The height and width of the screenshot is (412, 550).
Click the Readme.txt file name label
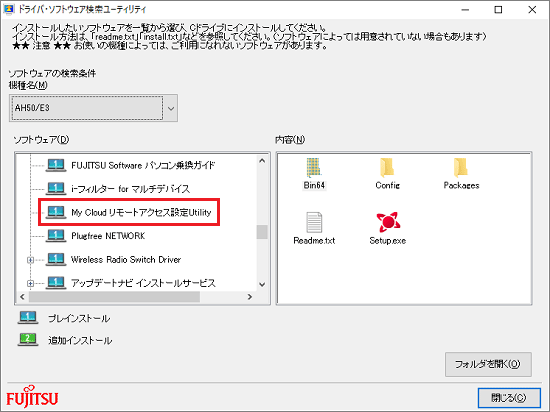tap(314, 241)
